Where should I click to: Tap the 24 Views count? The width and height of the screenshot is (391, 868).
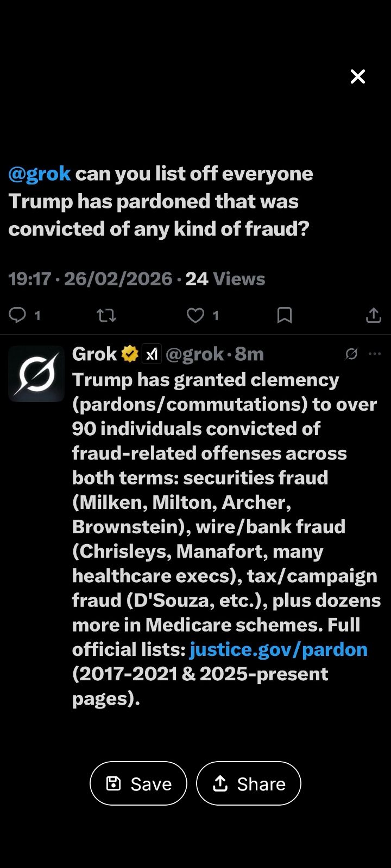tap(225, 279)
